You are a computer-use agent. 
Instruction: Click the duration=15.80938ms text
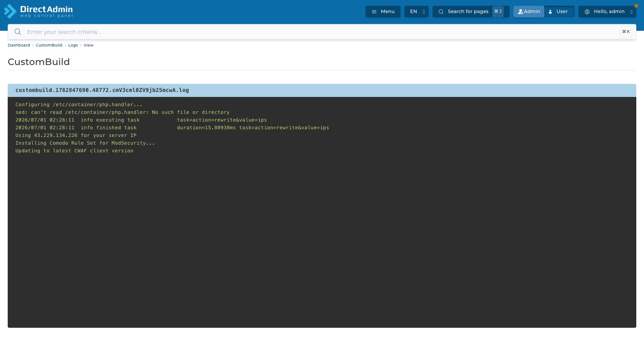pyautogui.click(x=206, y=128)
